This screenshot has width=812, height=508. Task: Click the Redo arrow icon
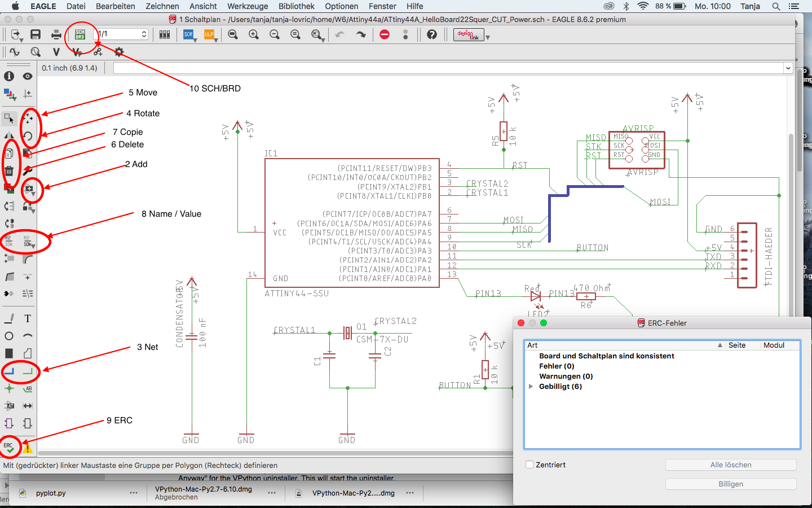[x=361, y=34]
